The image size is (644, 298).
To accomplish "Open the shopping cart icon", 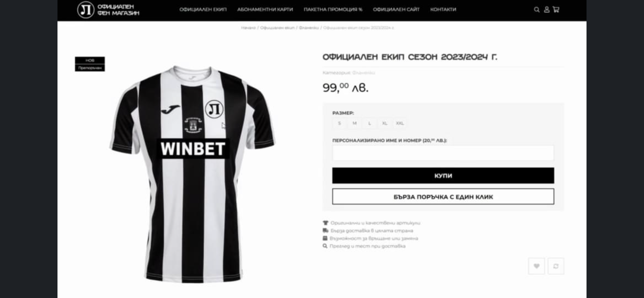I will [556, 9].
